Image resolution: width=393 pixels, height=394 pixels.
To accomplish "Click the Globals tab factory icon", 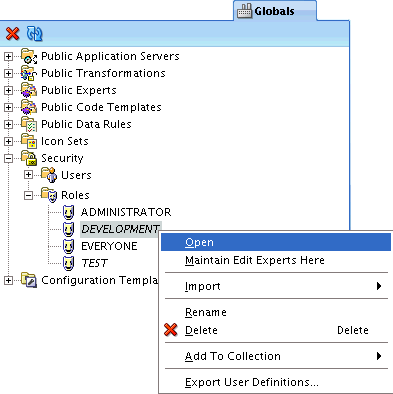I will (244, 11).
